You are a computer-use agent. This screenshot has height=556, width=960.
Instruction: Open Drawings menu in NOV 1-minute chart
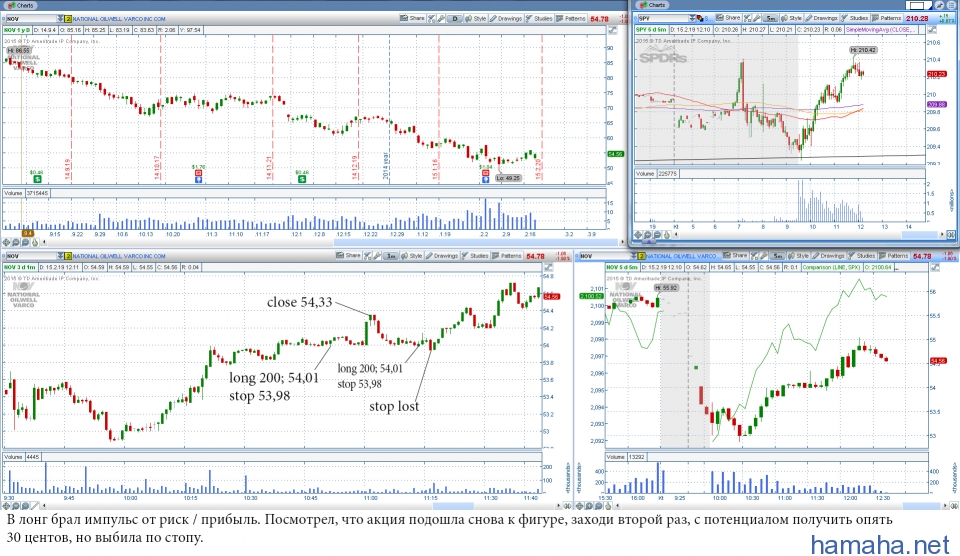(442, 256)
